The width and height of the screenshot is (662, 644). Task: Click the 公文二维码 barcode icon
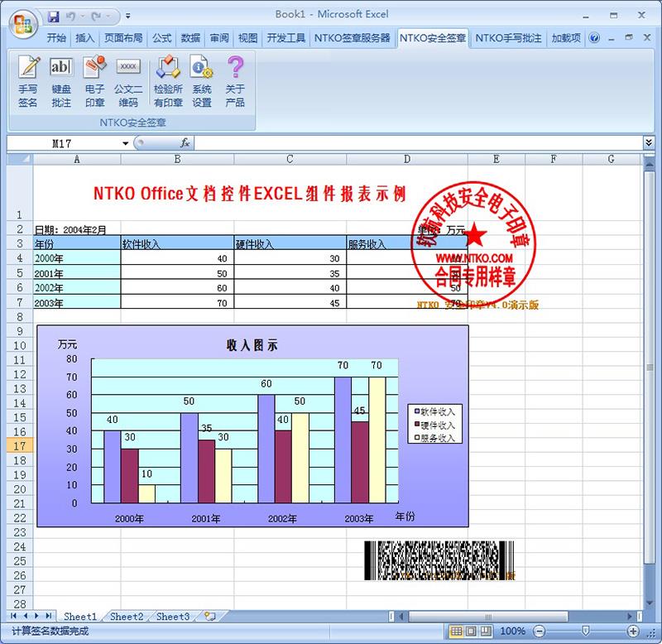[128, 81]
